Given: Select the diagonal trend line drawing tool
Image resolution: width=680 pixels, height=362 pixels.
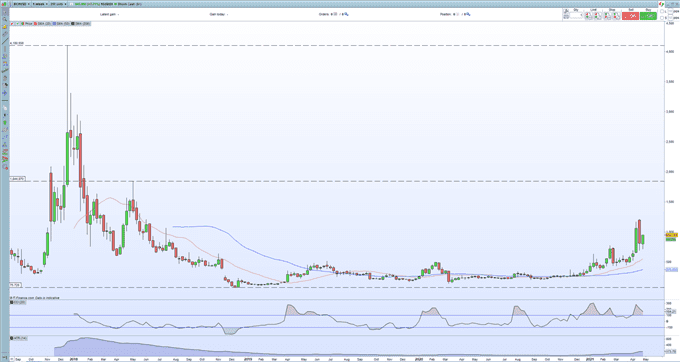Looking at the screenshot, I should pyautogui.click(x=5, y=42).
